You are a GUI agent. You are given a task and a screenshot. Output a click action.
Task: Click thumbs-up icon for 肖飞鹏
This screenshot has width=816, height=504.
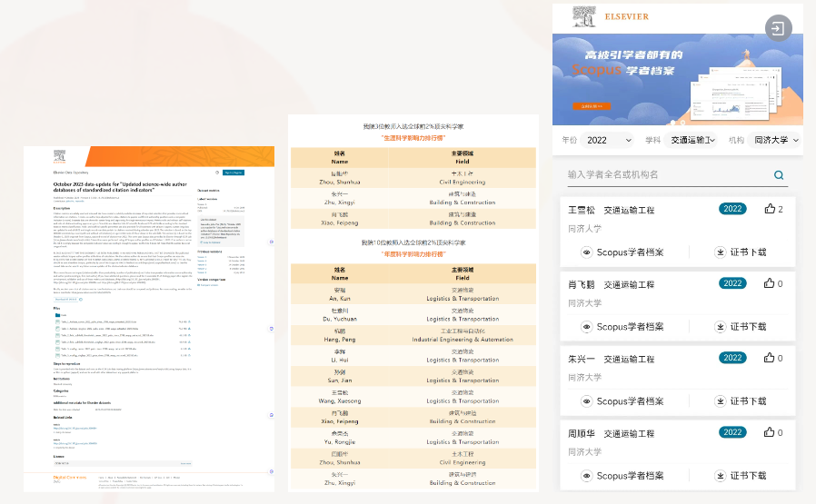770,283
